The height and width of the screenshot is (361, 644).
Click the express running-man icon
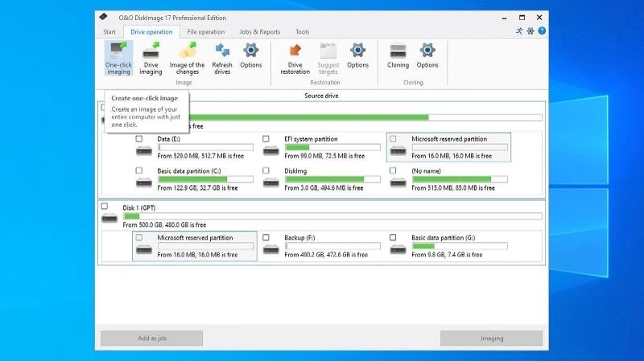519,31
